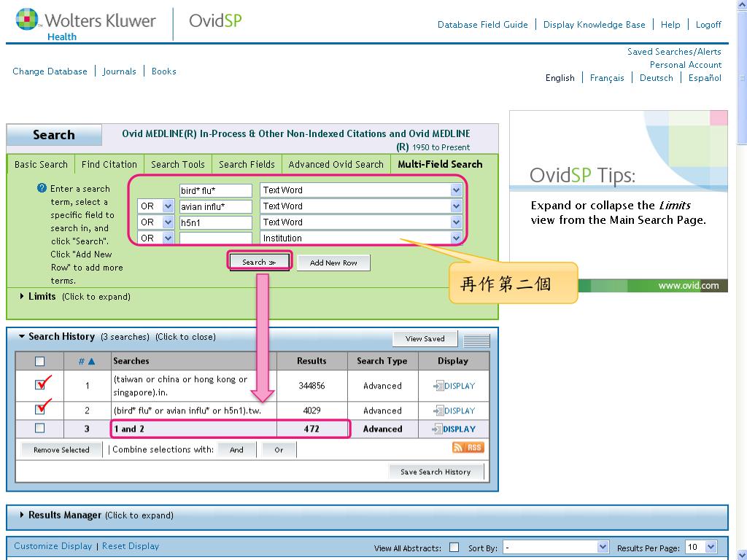Click the avian influ* term field
Viewport: 747px width, 560px height.
point(216,206)
